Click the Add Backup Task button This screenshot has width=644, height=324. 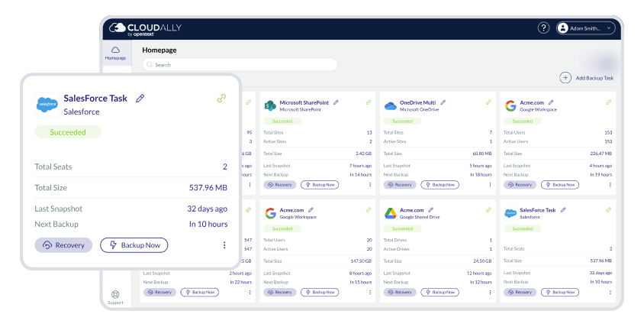[587, 78]
